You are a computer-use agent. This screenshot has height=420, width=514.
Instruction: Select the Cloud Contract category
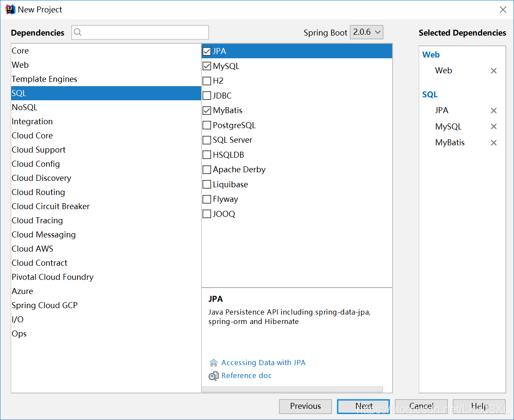pos(106,263)
